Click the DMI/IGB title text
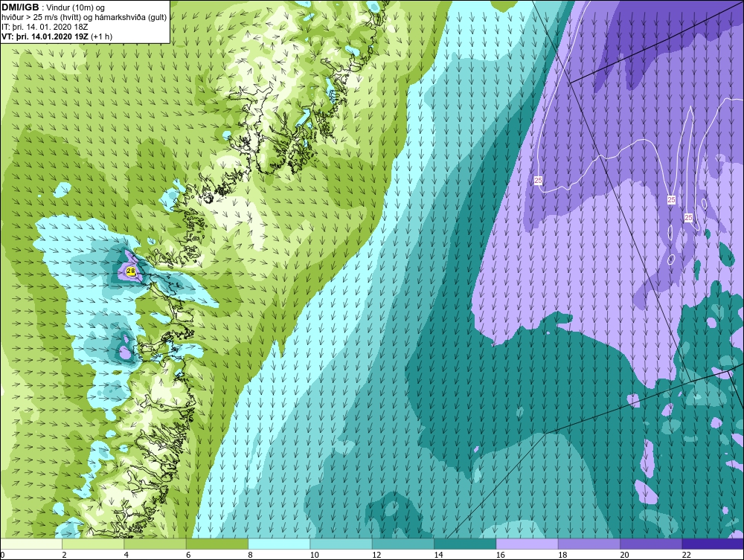This screenshot has width=744, height=560. [20, 7]
